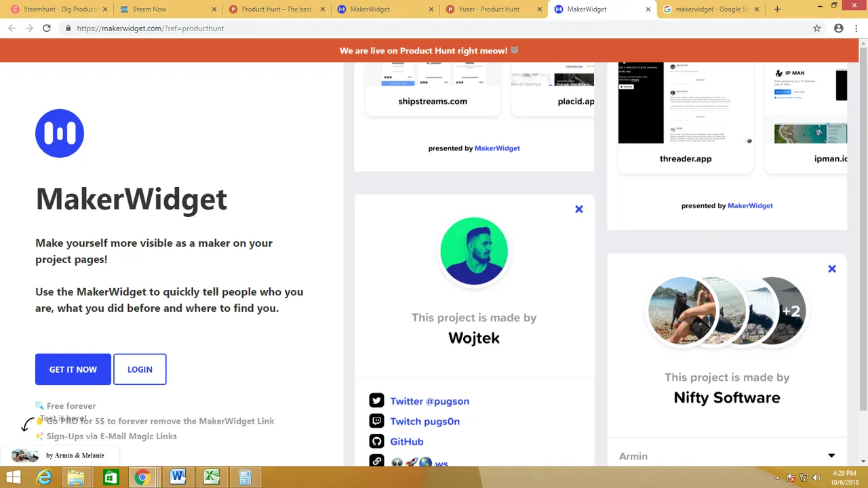Switch to the makerwidget - Google Search tab
Screen dimensions: 868x488
pyautogui.click(x=711, y=9)
